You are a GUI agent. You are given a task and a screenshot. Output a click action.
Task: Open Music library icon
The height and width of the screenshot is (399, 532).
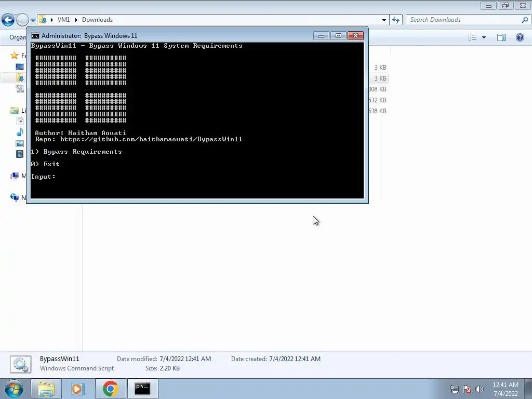(20, 132)
